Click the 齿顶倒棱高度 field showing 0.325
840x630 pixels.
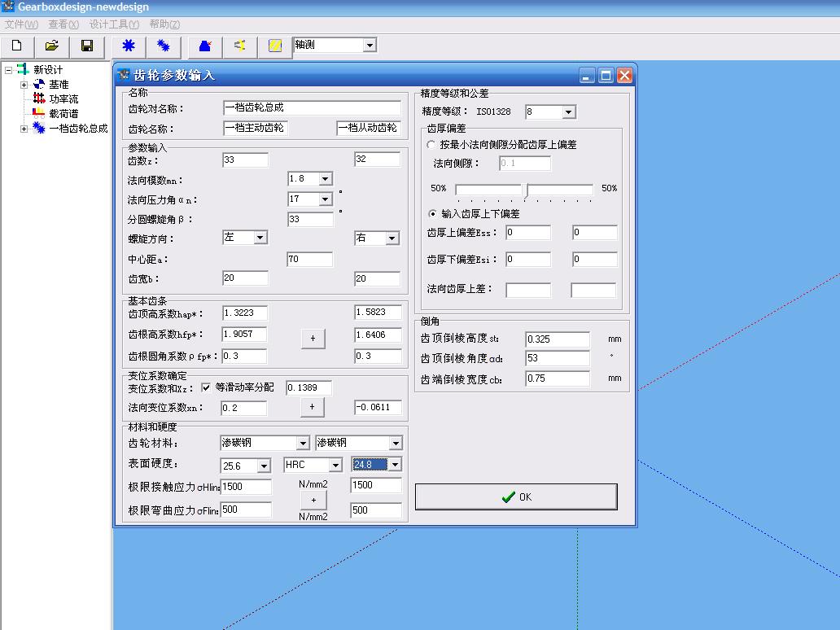[x=558, y=339]
